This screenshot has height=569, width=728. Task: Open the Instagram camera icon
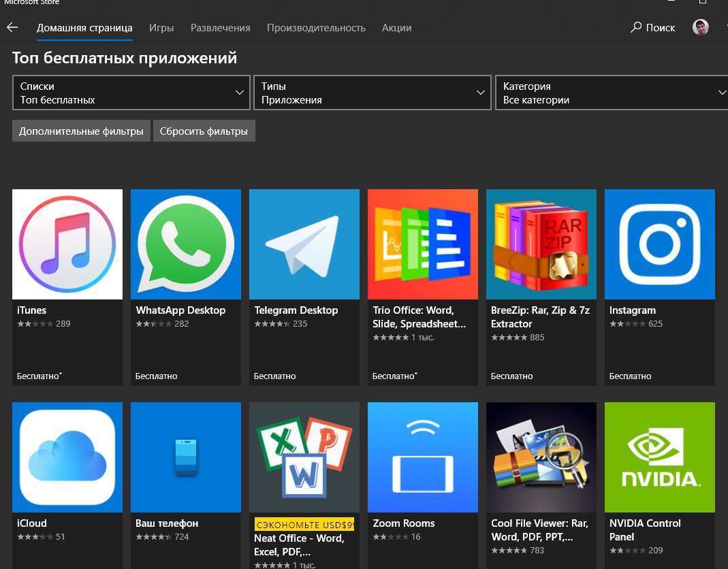[659, 244]
